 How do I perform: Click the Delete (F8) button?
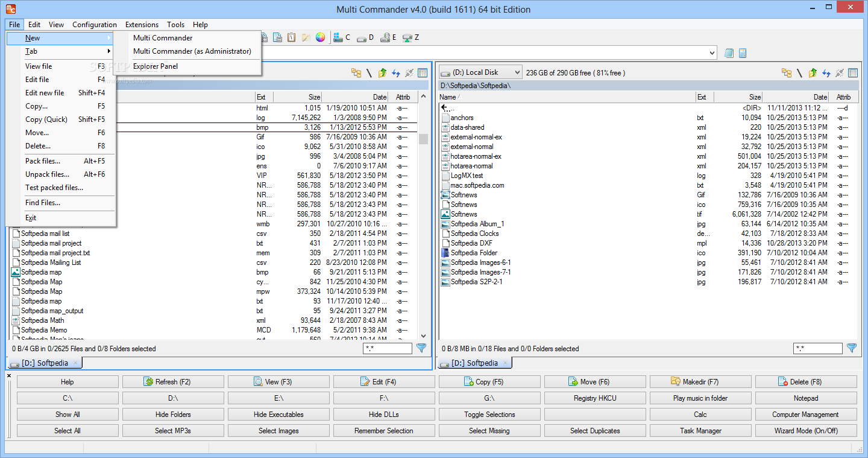(806, 382)
